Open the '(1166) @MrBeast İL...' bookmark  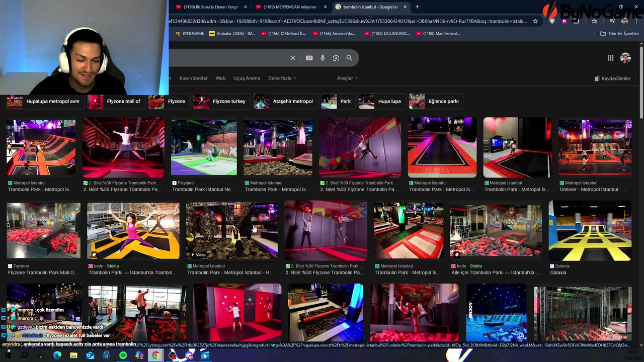(284, 34)
